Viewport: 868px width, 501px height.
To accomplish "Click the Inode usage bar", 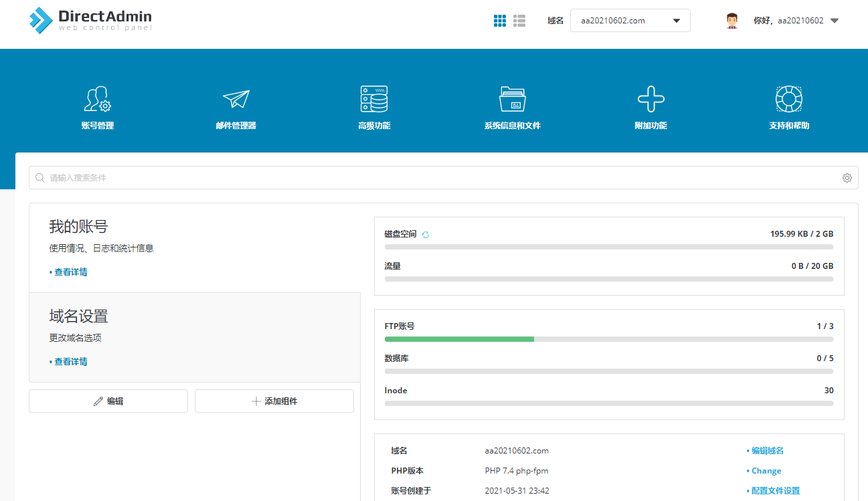I will (x=609, y=403).
